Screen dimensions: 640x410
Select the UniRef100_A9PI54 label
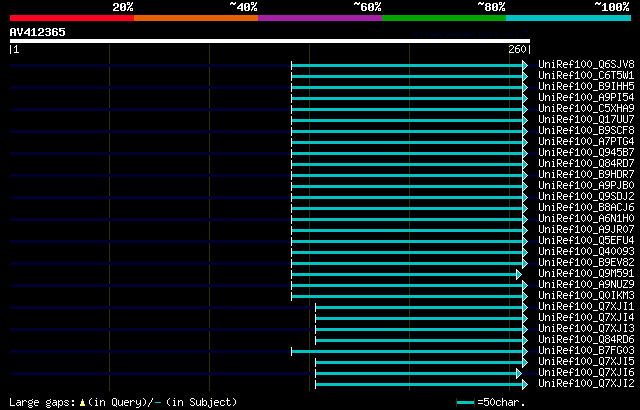point(586,98)
